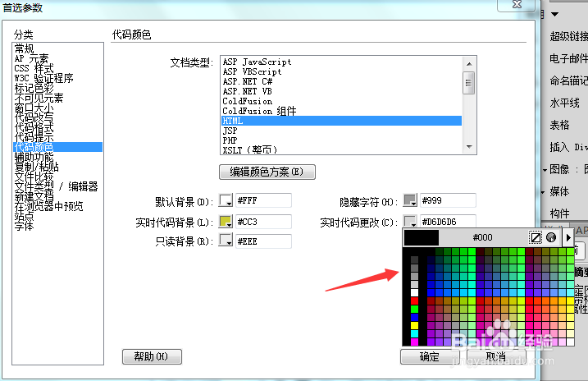The width and height of the screenshot is (588, 381).
Task: Select ASP VBScript document type
Action: (341, 71)
